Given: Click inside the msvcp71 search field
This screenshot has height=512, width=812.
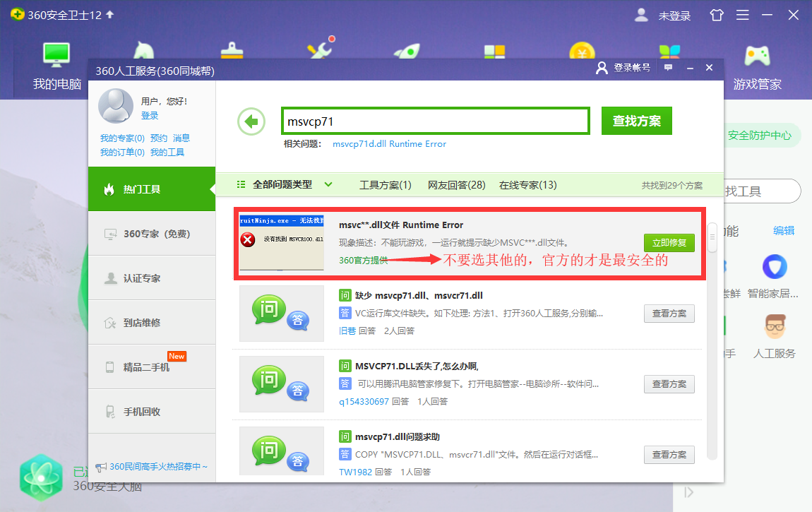Looking at the screenshot, I should [436, 120].
